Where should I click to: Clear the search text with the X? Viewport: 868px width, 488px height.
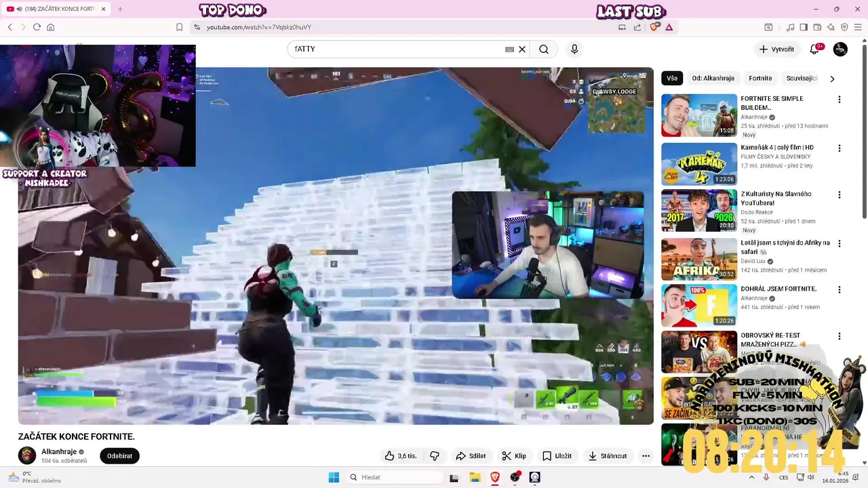click(522, 49)
